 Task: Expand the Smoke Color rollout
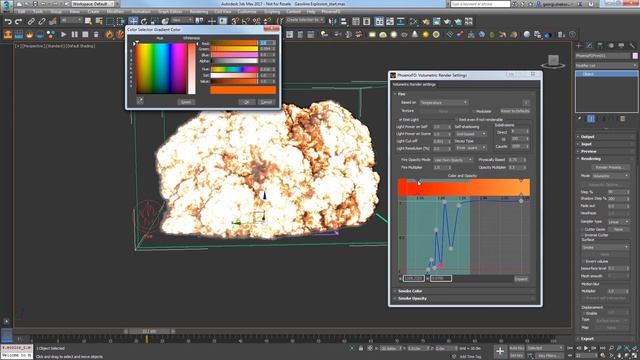[465, 291]
